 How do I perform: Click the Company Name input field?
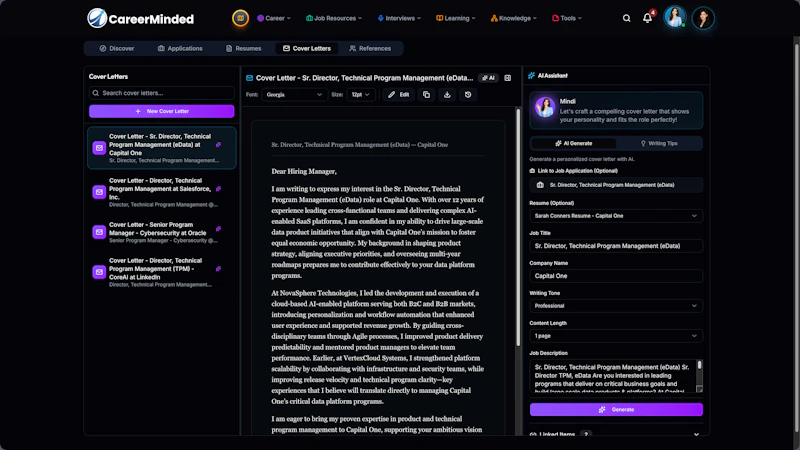click(x=616, y=276)
